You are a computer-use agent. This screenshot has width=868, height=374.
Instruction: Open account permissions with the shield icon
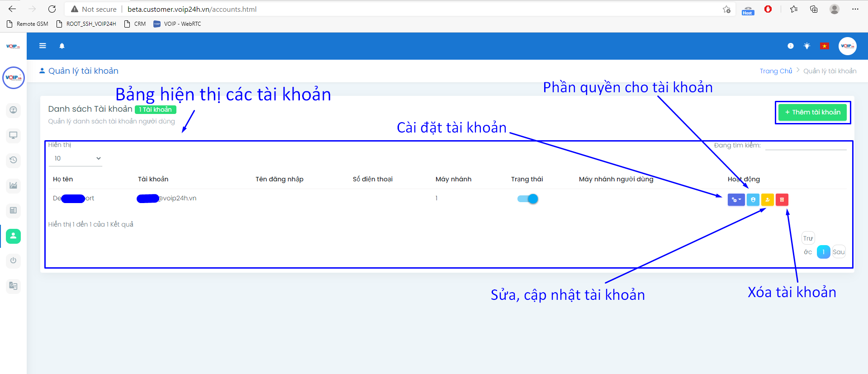point(753,199)
